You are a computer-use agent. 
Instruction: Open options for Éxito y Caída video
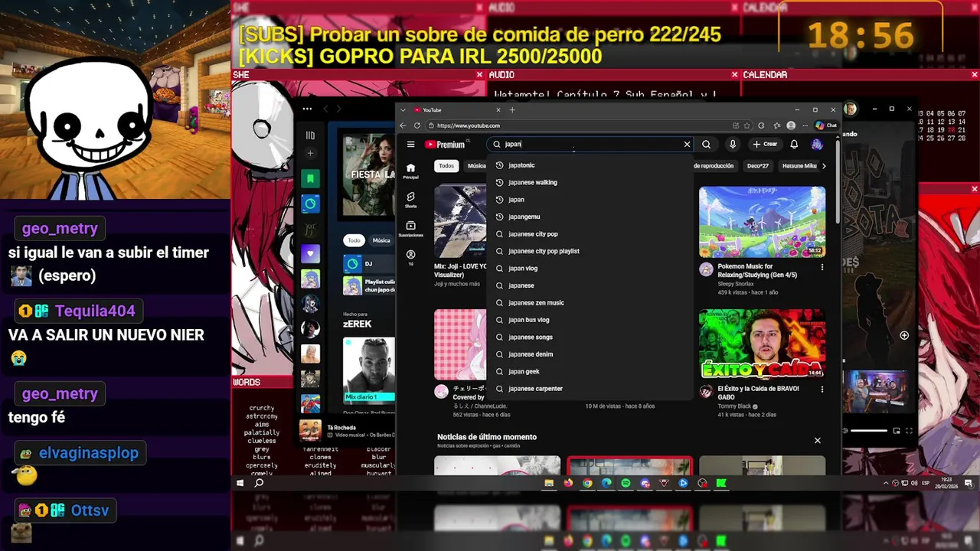[x=822, y=390]
